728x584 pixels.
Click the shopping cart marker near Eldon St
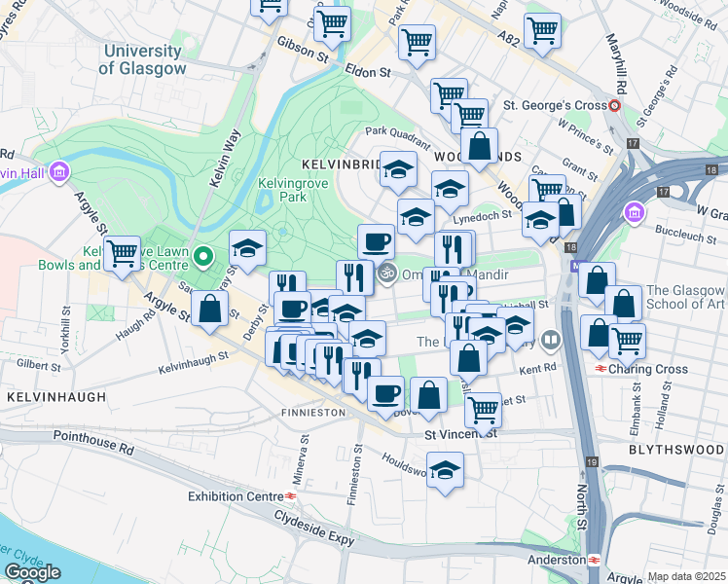(x=417, y=43)
